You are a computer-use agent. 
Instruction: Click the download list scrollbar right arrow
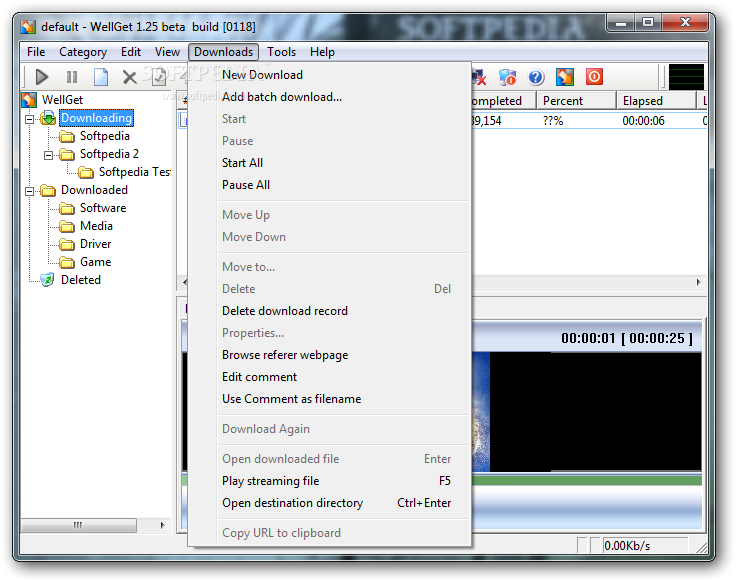tap(698, 282)
